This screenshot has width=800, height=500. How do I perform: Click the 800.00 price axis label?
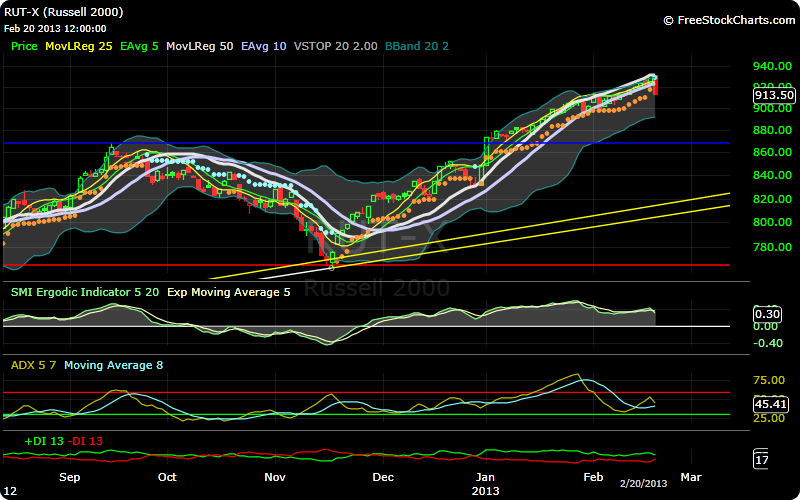pos(772,222)
